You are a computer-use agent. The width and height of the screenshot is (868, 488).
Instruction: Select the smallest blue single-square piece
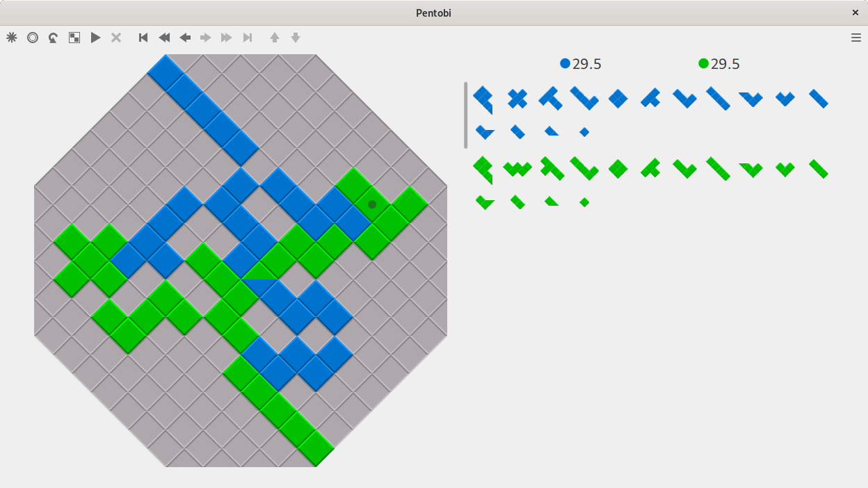(584, 132)
